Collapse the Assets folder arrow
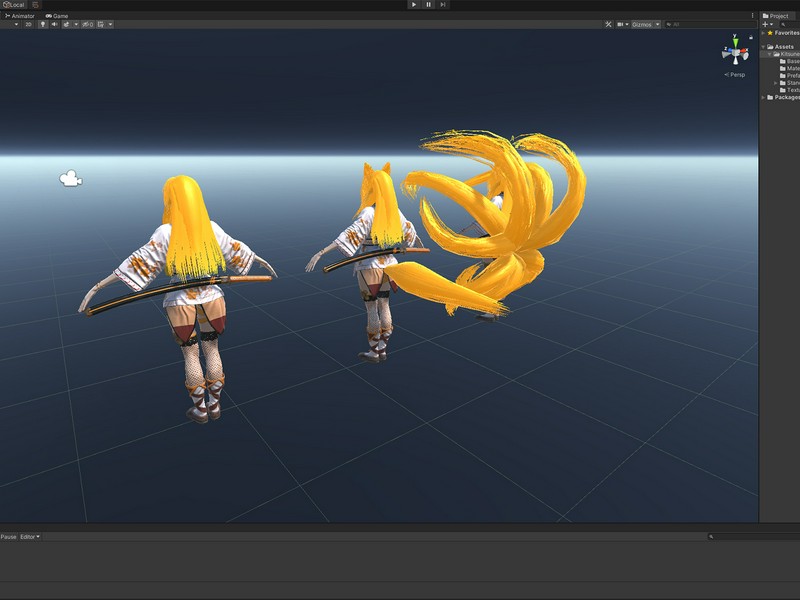800x600 pixels. click(x=763, y=46)
